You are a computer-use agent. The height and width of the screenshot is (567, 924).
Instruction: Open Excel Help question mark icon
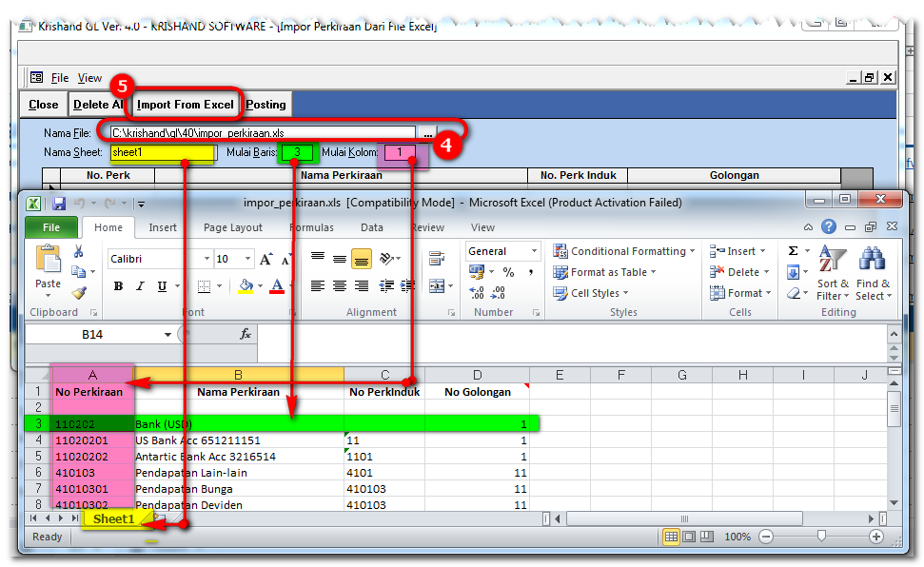829,227
